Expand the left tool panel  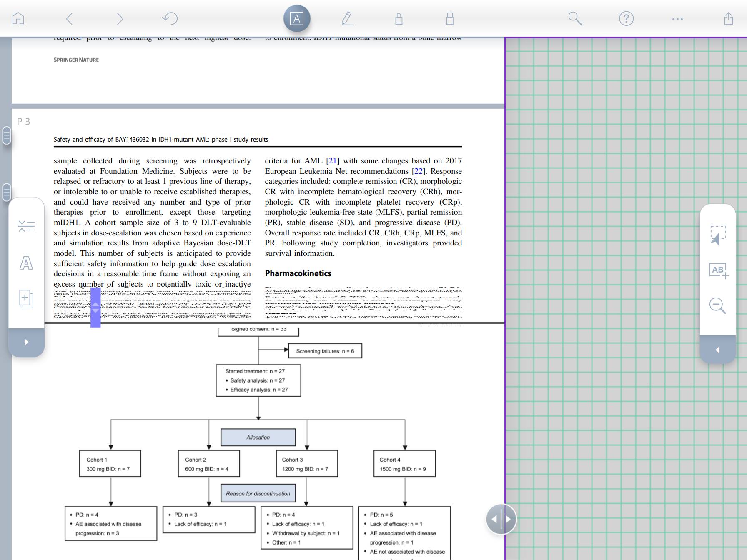click(26, 342)
